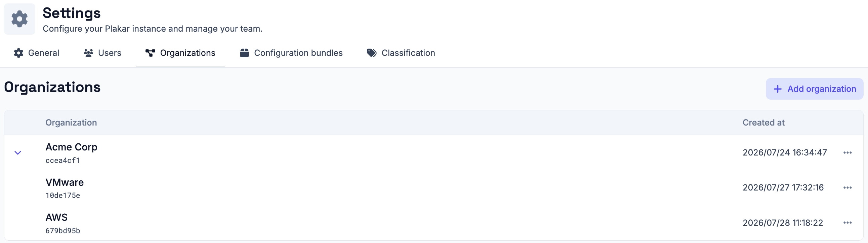
Task: Switch to the Users tab
Action: point(102,53)
